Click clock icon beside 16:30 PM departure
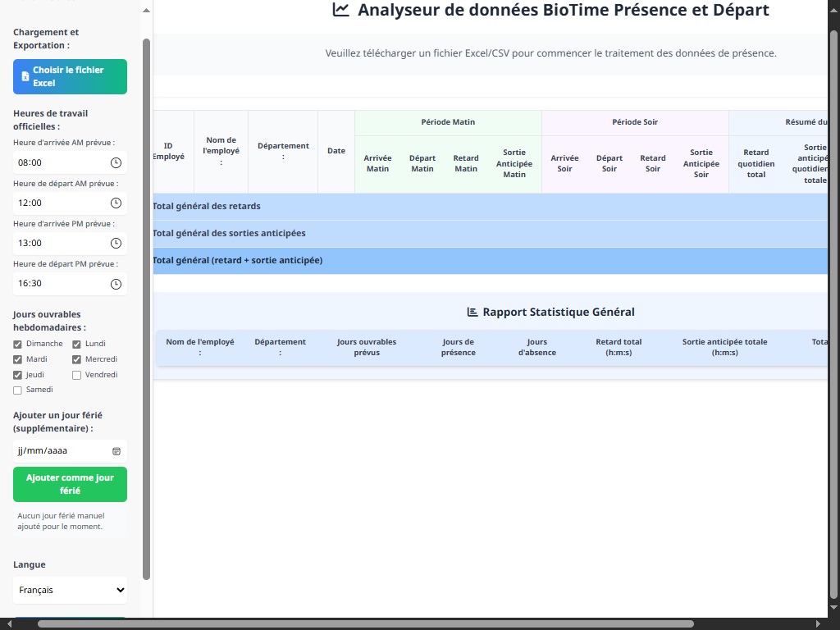840x630 pixels. pyautogui.click(x=116, y=284)
